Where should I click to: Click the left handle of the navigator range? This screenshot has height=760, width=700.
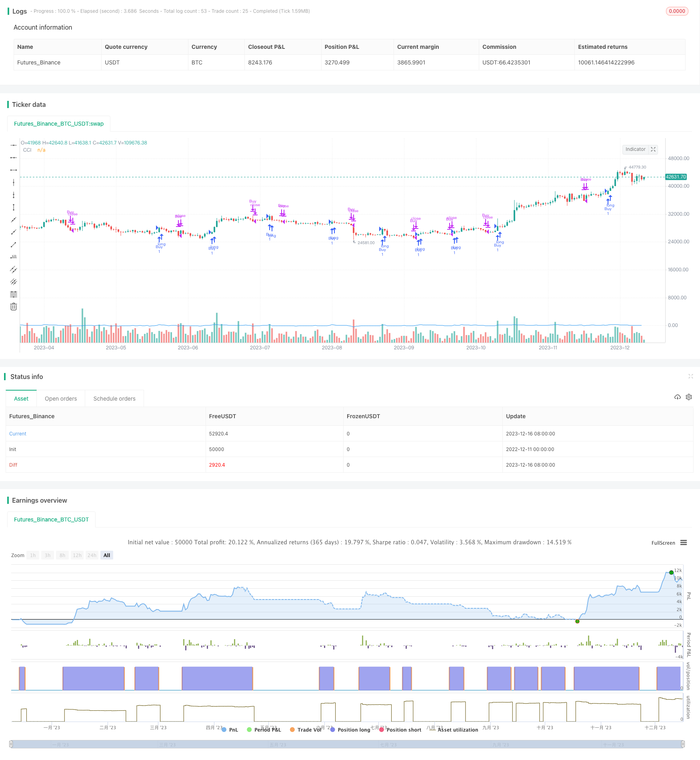[x=11, y=744]
